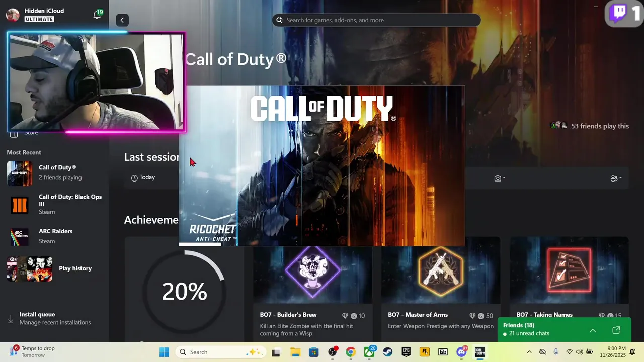644x362 pixels.
Task: Pop out the Friends panel window
Action: pyautogui.click(x=616, y=330)
